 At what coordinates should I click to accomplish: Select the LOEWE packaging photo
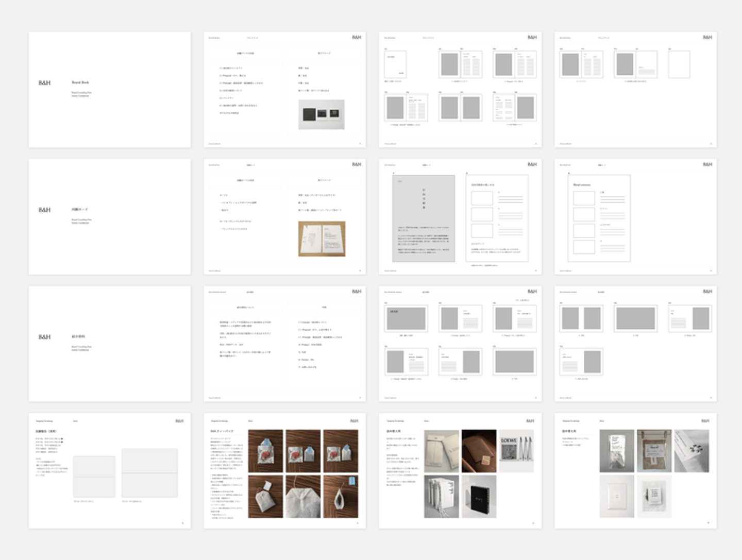tap(516, 451)
